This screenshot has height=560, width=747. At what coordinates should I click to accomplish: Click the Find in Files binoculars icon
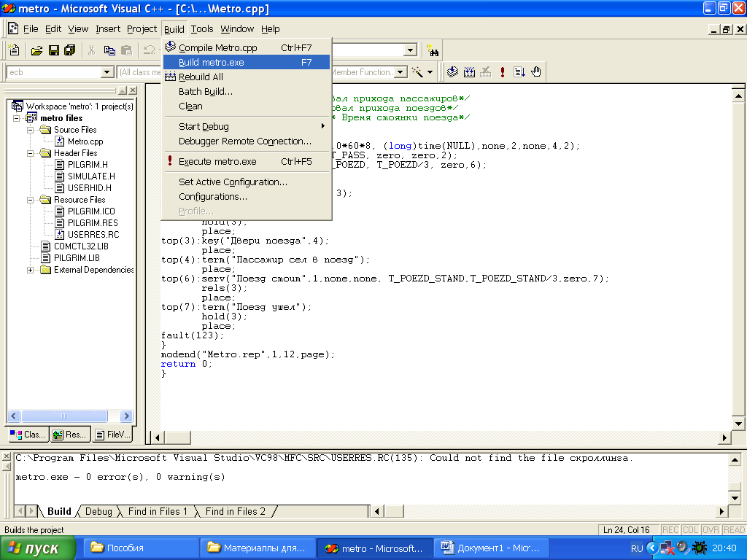pos(433,50)
